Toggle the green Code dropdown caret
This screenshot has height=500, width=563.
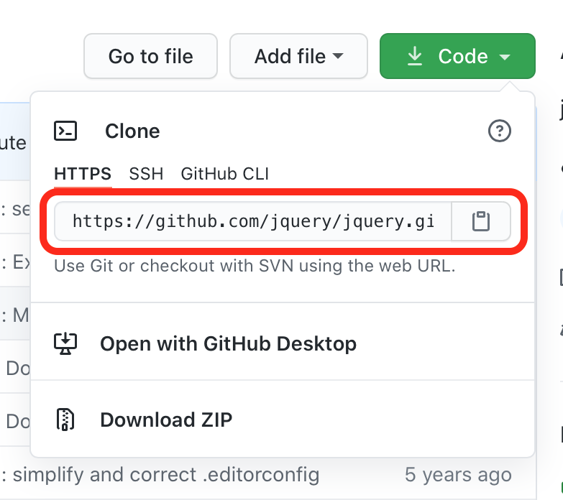[505, 57]
